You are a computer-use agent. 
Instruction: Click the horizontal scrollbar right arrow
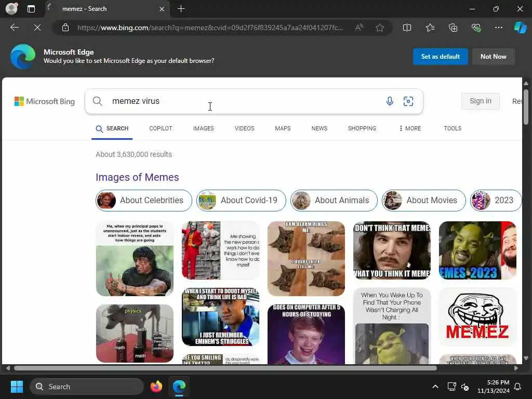click(516, 368)
